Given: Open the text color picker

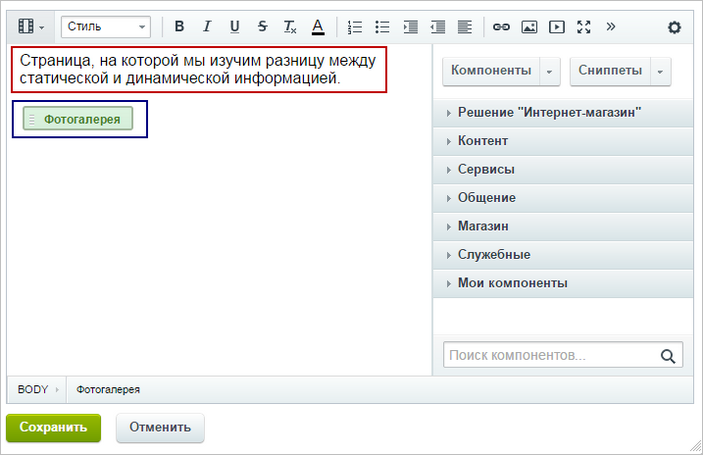Looking at the screenshot, I should tap(318, 27).
